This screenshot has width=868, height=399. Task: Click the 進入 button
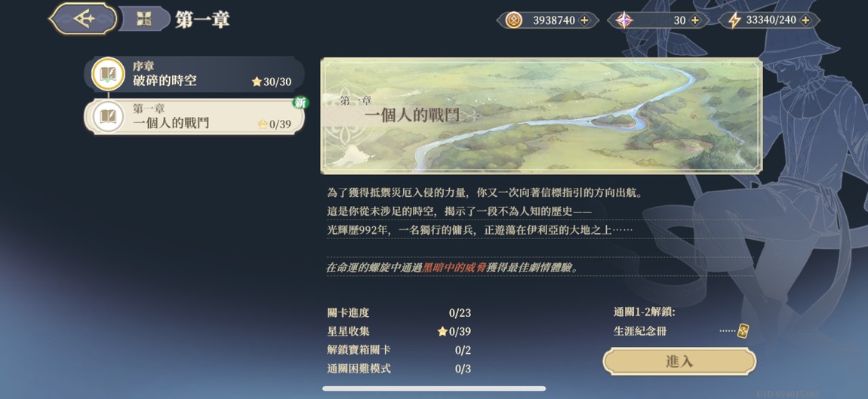(679, 361)
